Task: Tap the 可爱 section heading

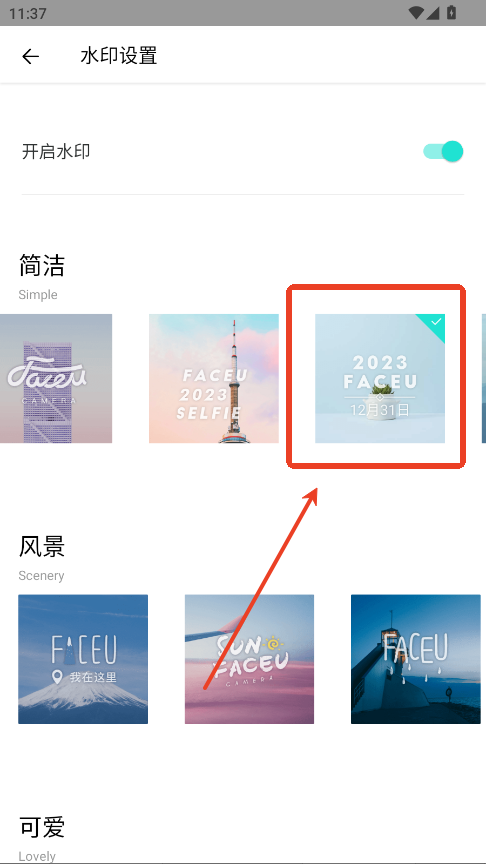Action: tap(42, 827)
